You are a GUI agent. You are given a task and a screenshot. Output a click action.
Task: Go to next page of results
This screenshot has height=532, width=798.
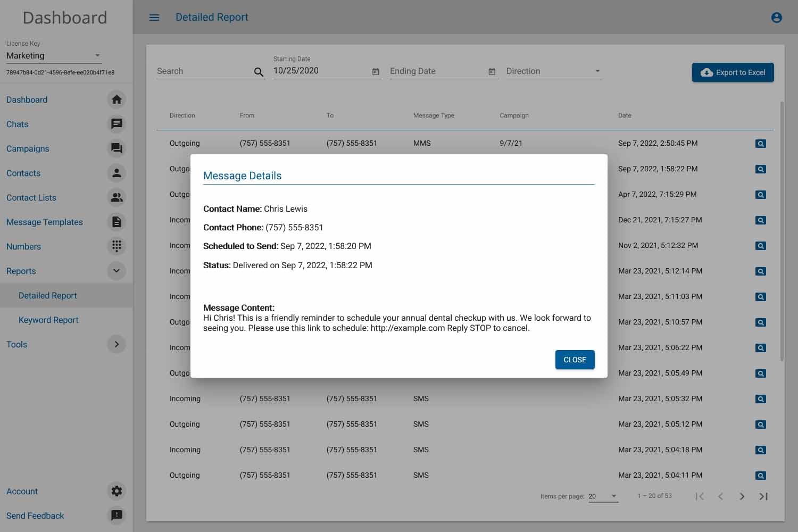click(742, 496)
